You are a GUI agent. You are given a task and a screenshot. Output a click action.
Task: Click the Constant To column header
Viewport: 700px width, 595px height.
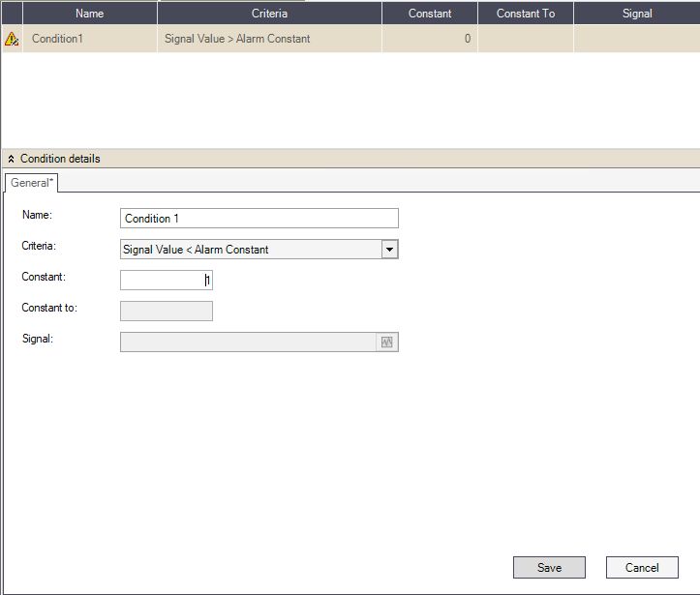[x=525, y=14]
